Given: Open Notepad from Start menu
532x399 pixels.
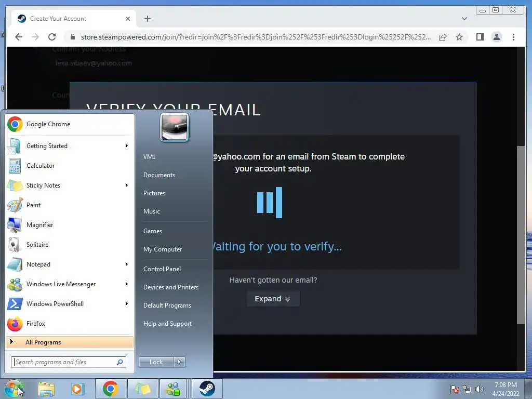Looking at the screenshot, I should click(x=70, y=264).
